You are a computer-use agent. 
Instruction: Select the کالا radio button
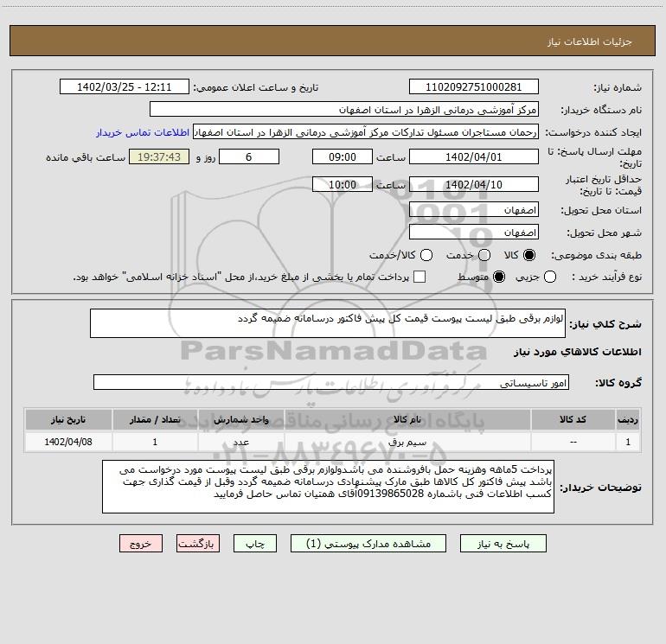pos(529,255)
